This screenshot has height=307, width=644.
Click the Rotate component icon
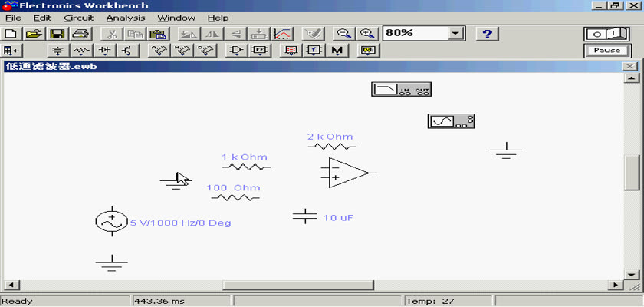(189, 34)
